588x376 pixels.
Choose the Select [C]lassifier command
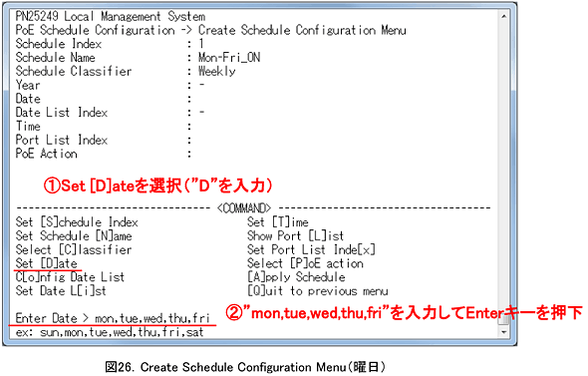74,249
